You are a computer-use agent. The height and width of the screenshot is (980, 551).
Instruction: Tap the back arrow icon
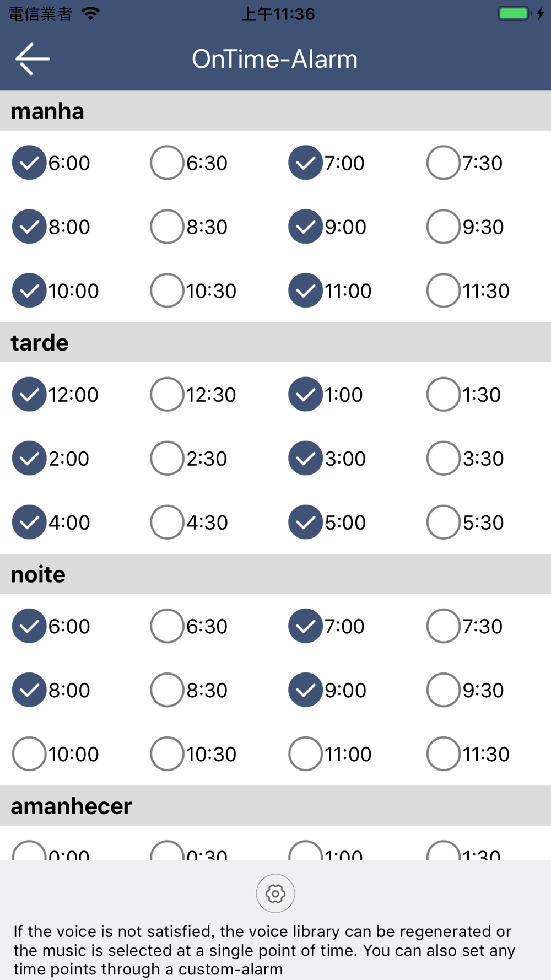click(x=33, y=58)
